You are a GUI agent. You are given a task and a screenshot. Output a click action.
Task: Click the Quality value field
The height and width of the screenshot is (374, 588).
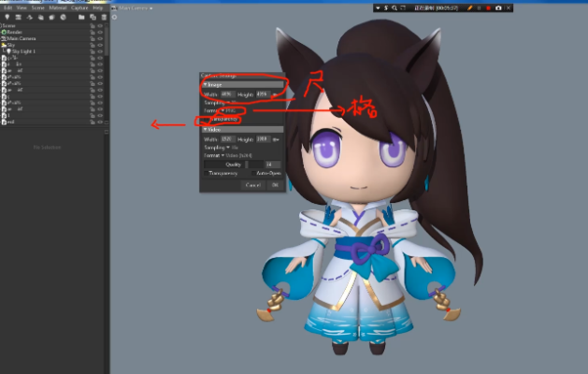click(273, 165)
